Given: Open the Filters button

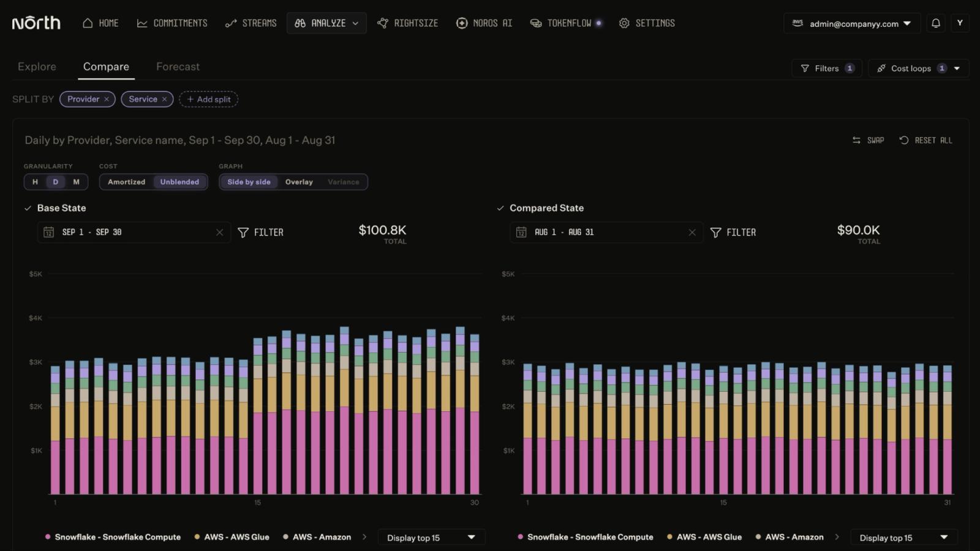Looking at the screenshot, I should click(x=827, y=69).
